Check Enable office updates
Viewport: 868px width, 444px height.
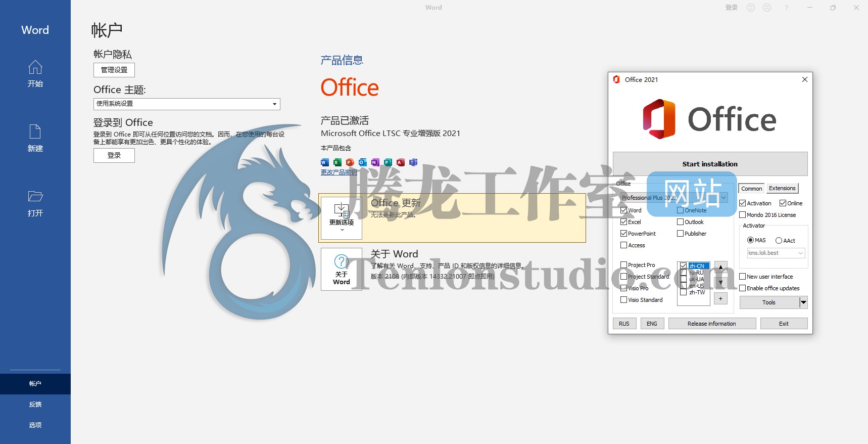pyautogui.click(x=742, y=288)
